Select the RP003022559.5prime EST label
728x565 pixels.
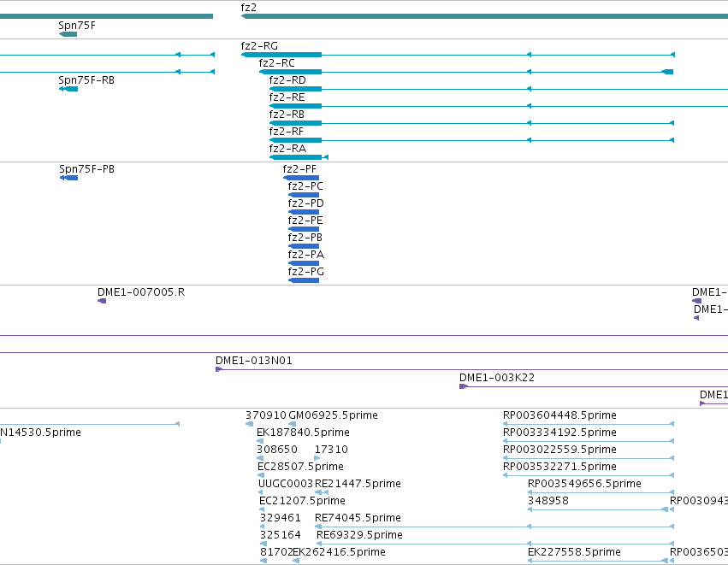click(560, 450)
